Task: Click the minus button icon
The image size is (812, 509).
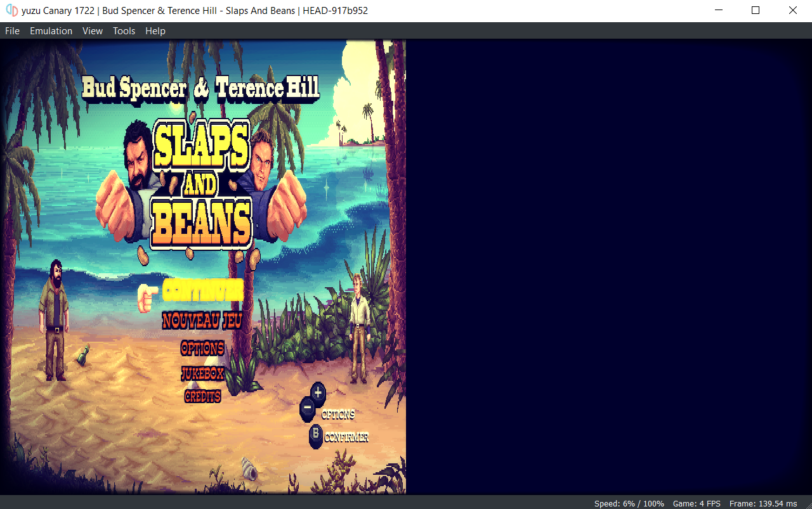Action: (307, 408)
